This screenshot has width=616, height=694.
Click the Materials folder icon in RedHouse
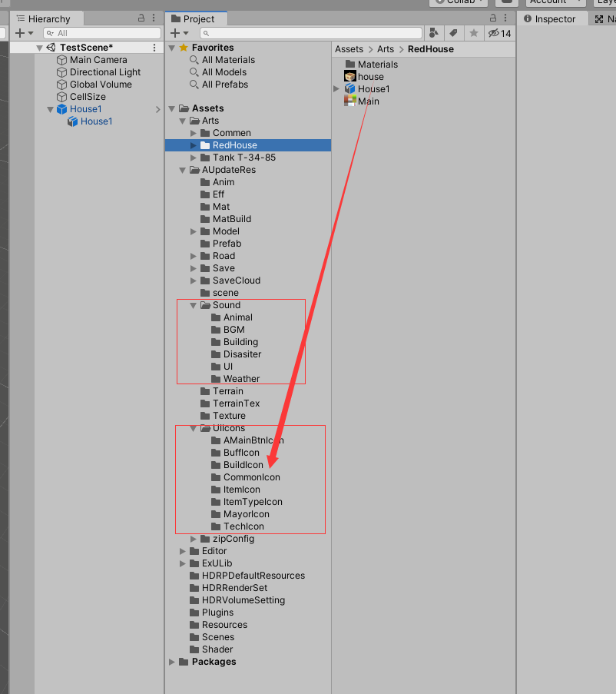pyautogui.click(x=350, y=65)
